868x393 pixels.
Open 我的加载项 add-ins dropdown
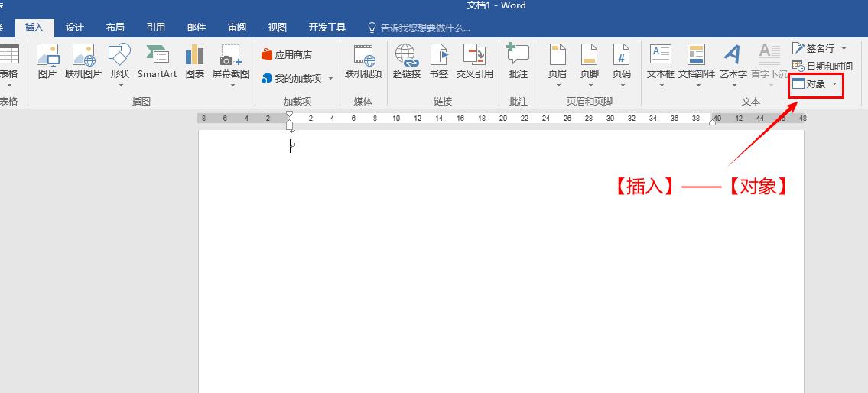click(x=330, y=79)
